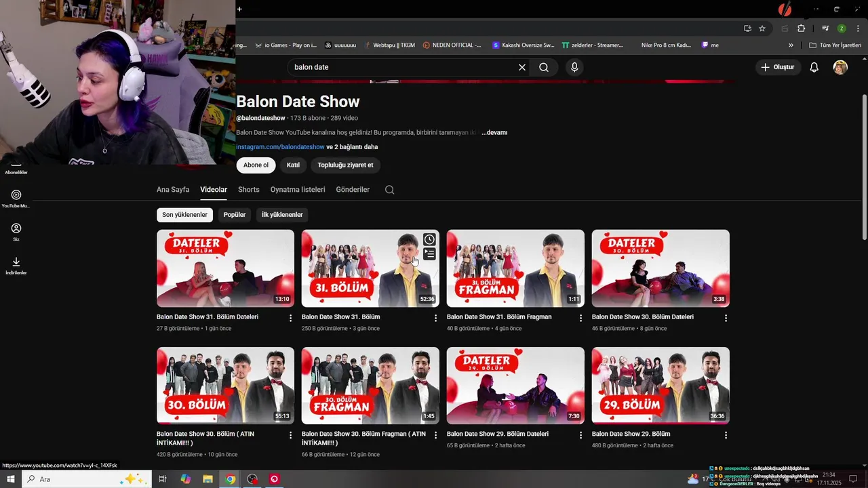Open ve 2 bağlantı daha links
Viewport: 868px width, 488px height.
coord(352,147)
